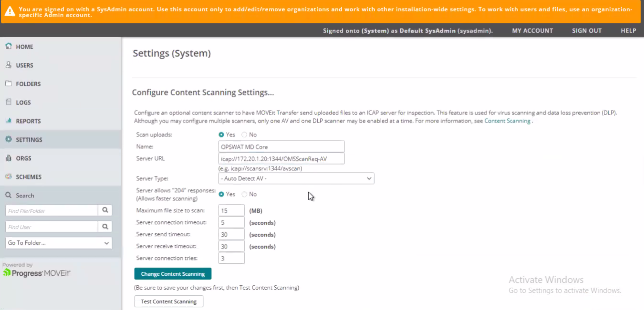Image resolution: width=644 pixels, height=310 pixels.
Task: Click HELP in the top bar
Action: point(628,31)
